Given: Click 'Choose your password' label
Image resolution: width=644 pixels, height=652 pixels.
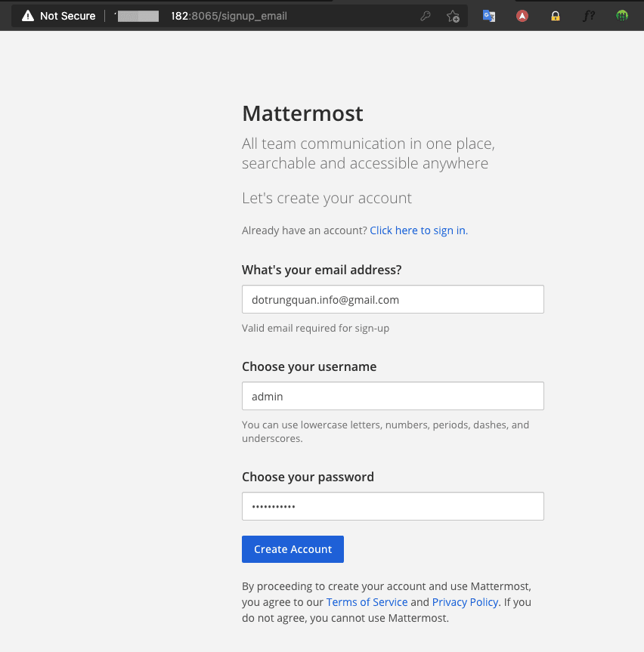Looking at the screenshot, I should tap(308, 477).
